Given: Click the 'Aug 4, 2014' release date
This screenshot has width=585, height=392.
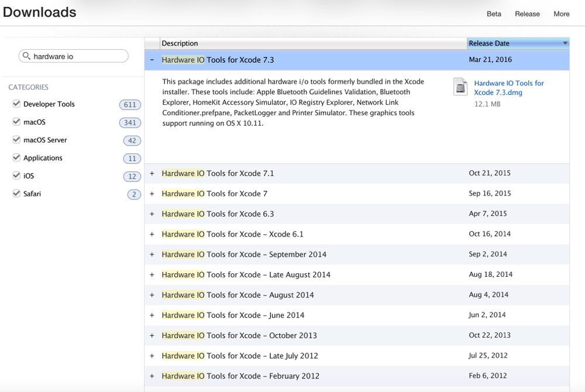Looking at the screenshot, I should 488,295.
